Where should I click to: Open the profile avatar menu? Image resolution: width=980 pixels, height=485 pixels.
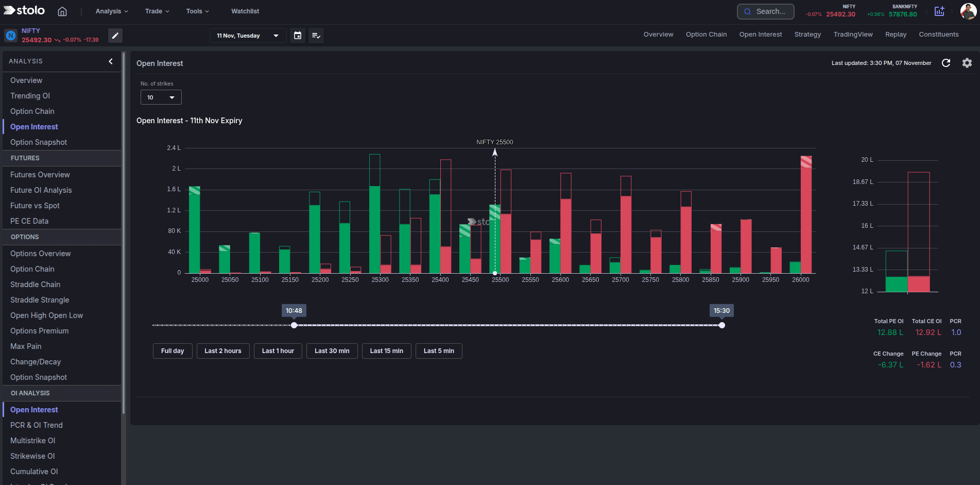coord(968,11)
